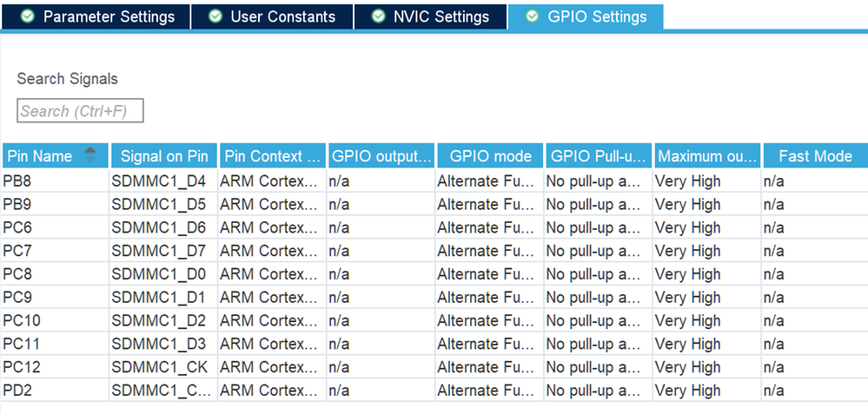Click the green check icon on GPIO Settings
This screenshot has width=868, height=414.
tap(532, 17)
